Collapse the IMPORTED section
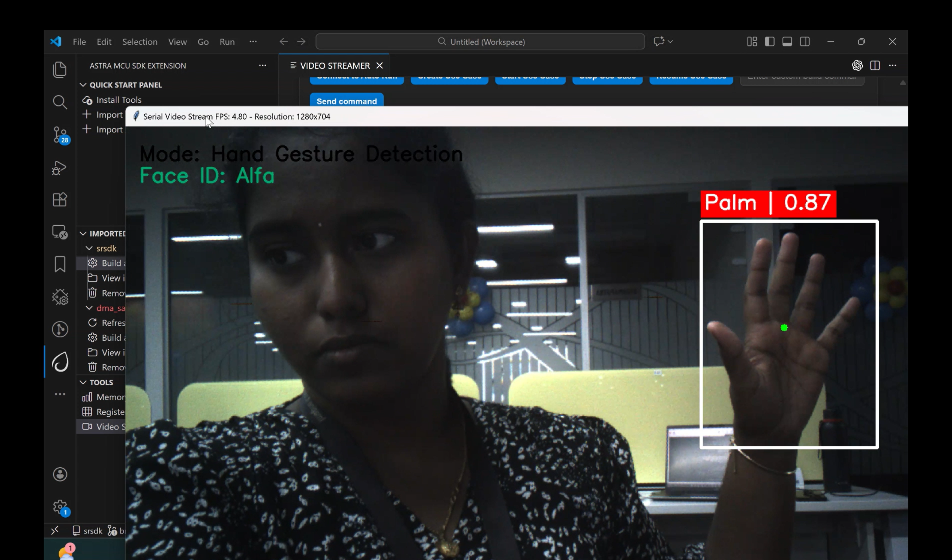952x560 pixels. (x=83, y=234)
